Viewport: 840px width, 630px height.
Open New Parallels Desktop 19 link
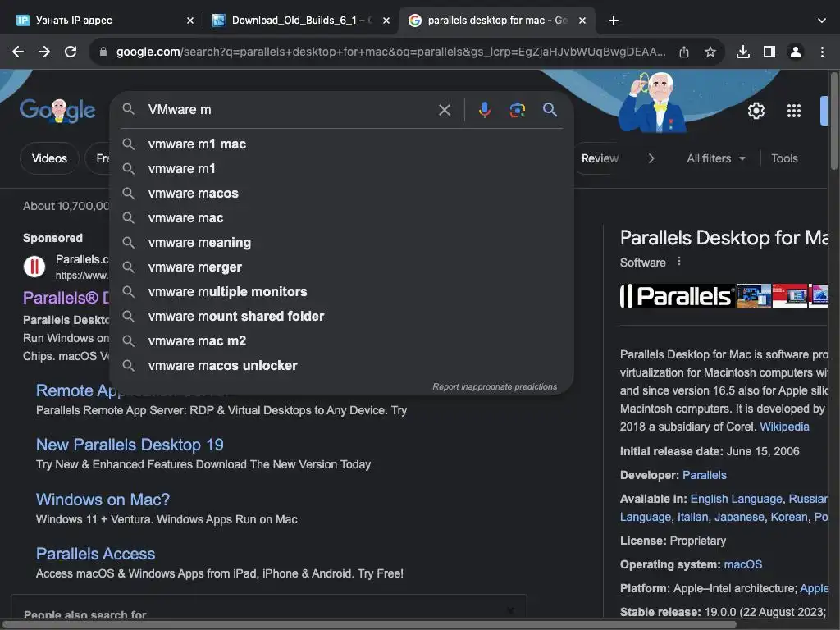pyautogui.click(x=130, y=445)
